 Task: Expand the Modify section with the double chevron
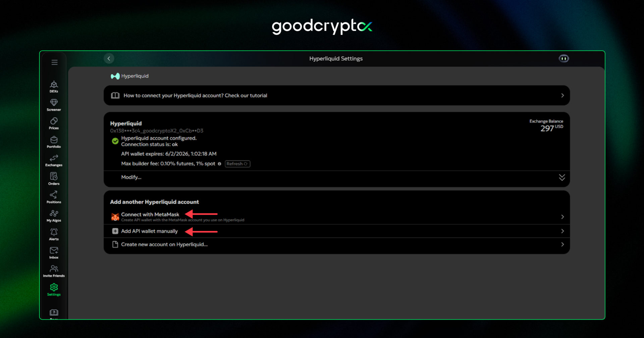pyautogui.click(x=562, y=178)
